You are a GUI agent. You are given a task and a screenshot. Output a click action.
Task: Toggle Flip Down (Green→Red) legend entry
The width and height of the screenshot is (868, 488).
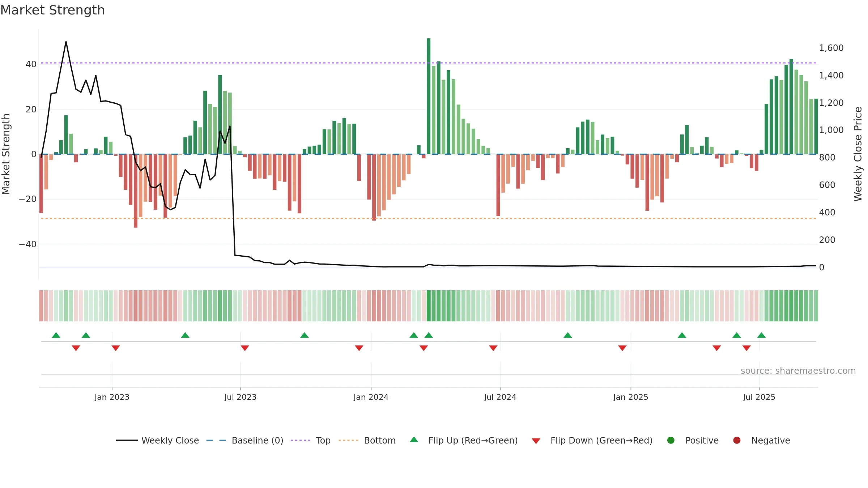(x=592, y=440)
